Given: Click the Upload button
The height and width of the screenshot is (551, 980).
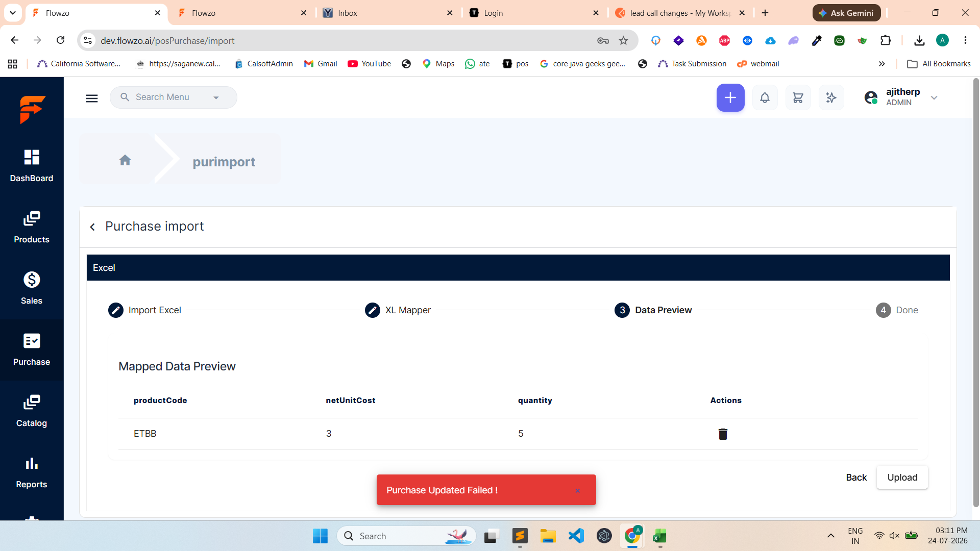Looking at the screenshot, I should (902, 478).
